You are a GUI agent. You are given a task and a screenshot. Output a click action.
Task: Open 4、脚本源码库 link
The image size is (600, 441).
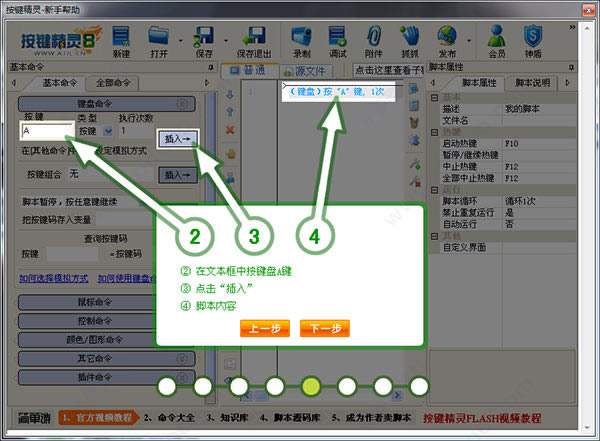tap(290, 418)
